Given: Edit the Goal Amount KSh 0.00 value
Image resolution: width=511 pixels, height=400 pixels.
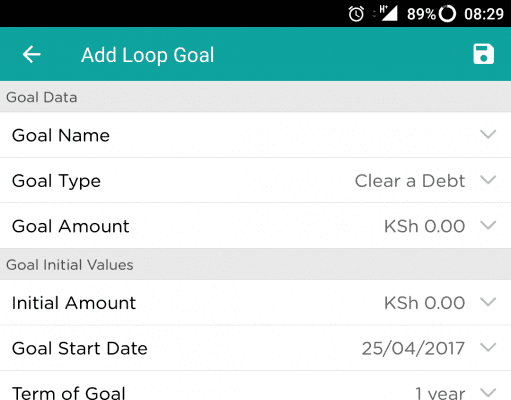Looking at the screenshot, I should click(x=424, y=226).
